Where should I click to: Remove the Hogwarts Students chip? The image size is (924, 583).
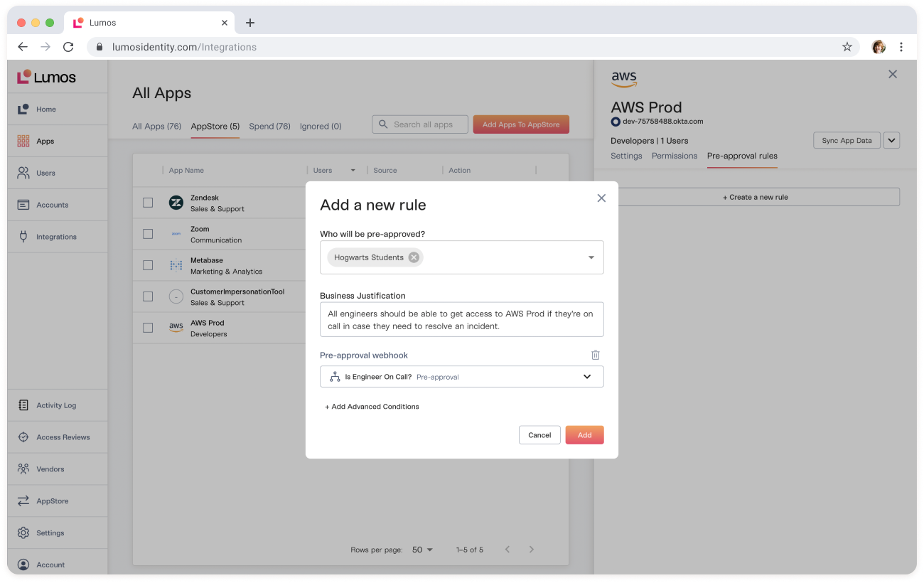(x=414, y=257)
